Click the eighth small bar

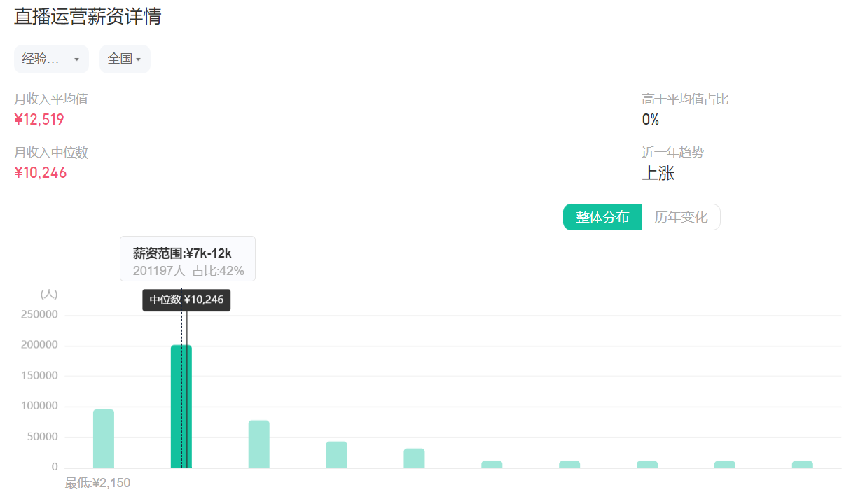[647, 464]
